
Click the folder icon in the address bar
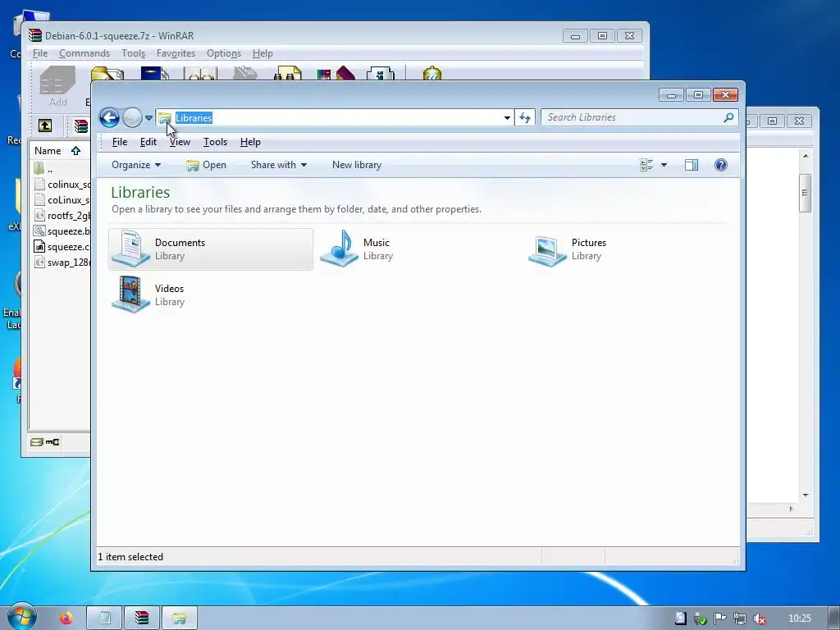tap(165, 118)
